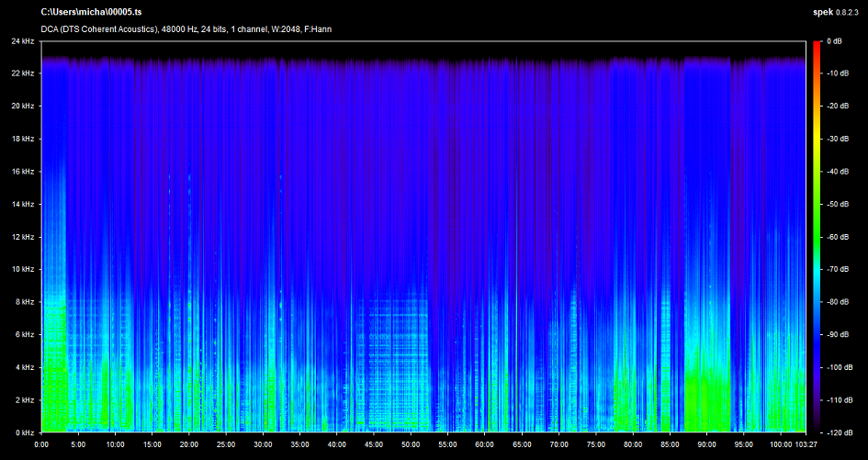
Task: Click the 24 kHz frequency axis label
Action: pos(23,41)
